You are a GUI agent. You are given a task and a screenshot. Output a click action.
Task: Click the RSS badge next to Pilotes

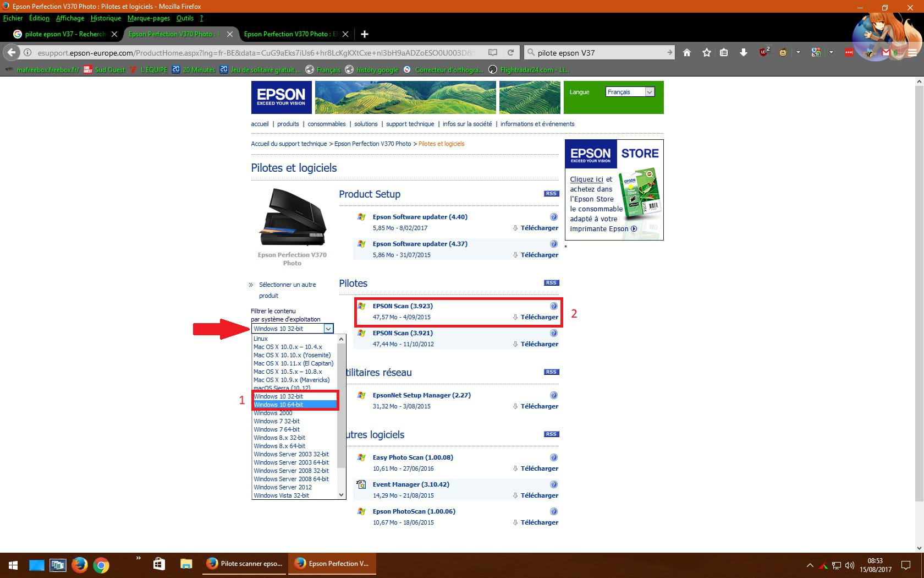point(551,283)
